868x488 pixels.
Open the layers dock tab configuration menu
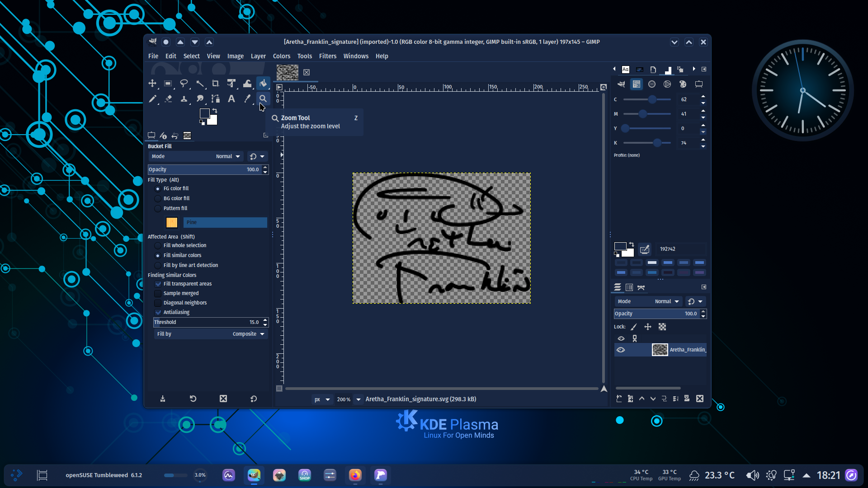coord(704,287)
